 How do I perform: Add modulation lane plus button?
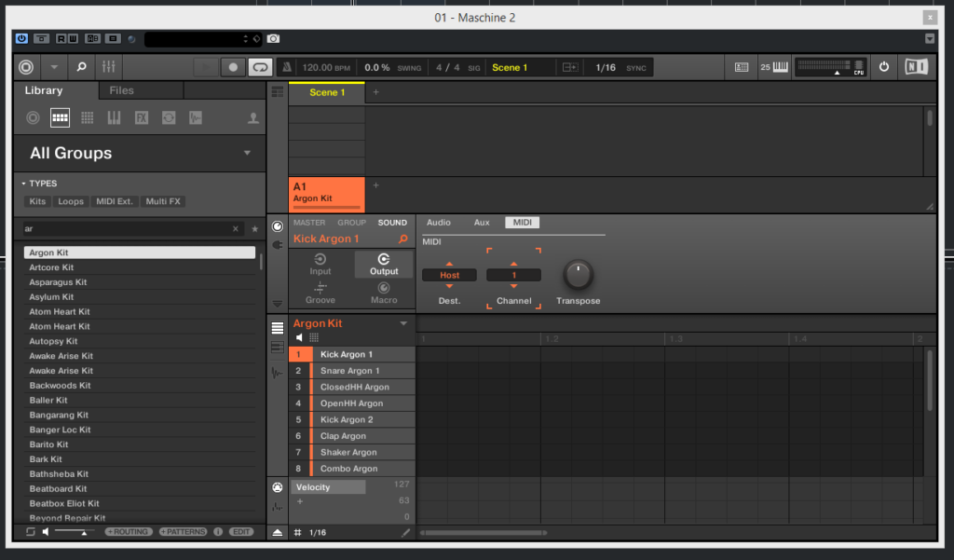click(300, 501)
